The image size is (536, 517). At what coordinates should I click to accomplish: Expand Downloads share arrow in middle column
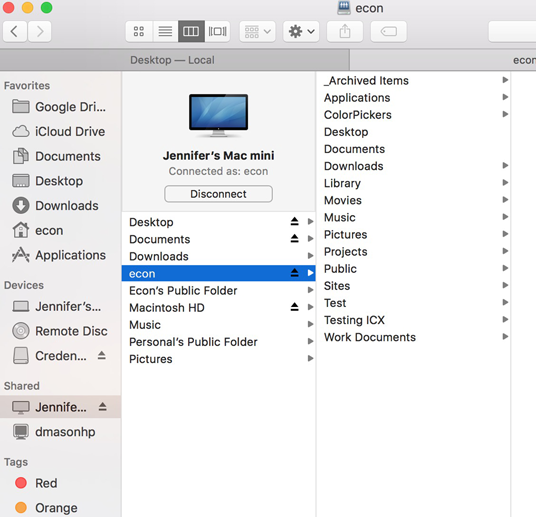[310, 256]
